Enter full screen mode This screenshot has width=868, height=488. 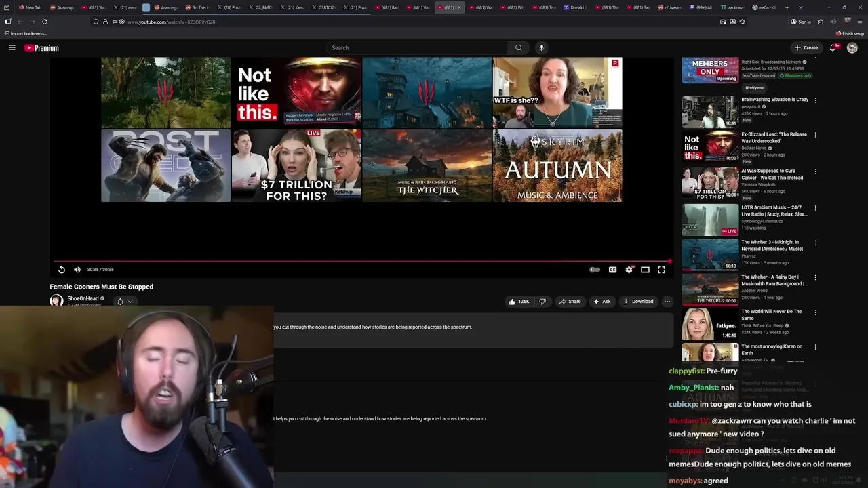(661, 270)
